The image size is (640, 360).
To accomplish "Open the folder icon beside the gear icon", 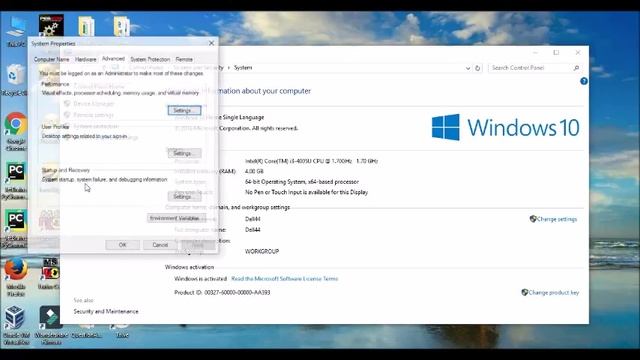I will 86,26.
